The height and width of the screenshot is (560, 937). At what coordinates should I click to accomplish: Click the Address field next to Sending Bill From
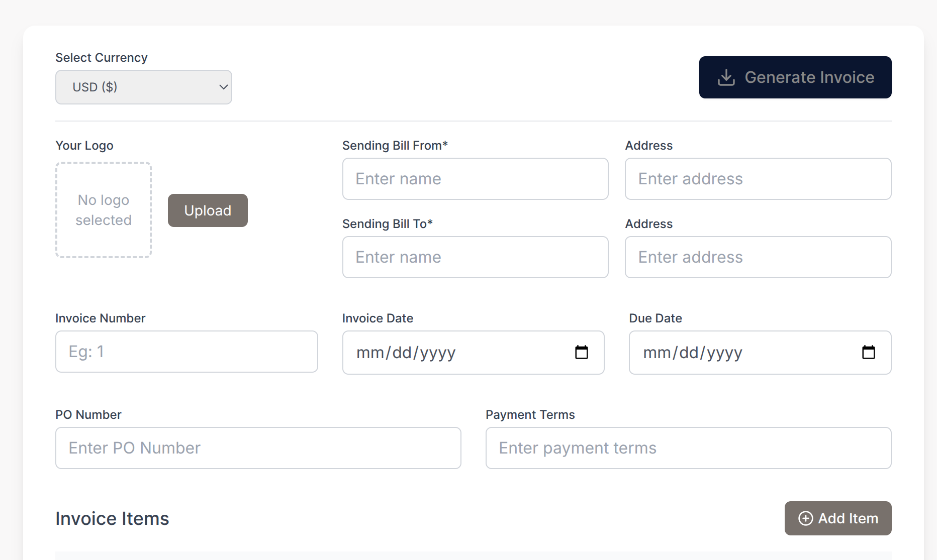[758, 179]
